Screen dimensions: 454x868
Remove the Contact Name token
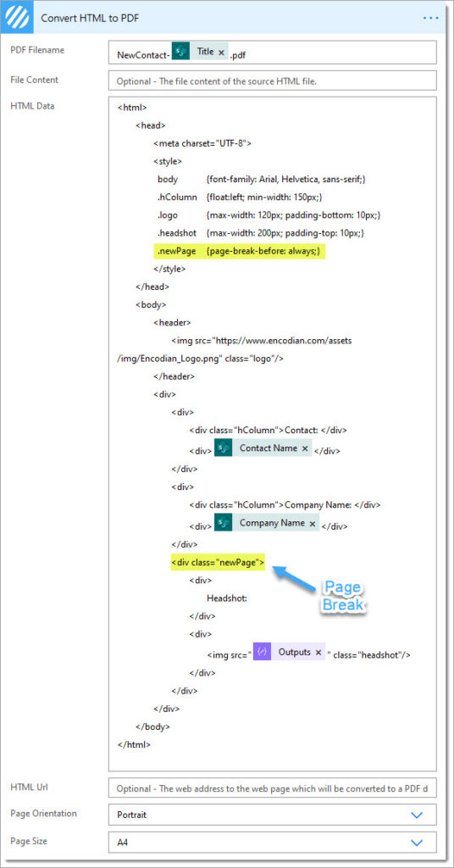(305, 448)
